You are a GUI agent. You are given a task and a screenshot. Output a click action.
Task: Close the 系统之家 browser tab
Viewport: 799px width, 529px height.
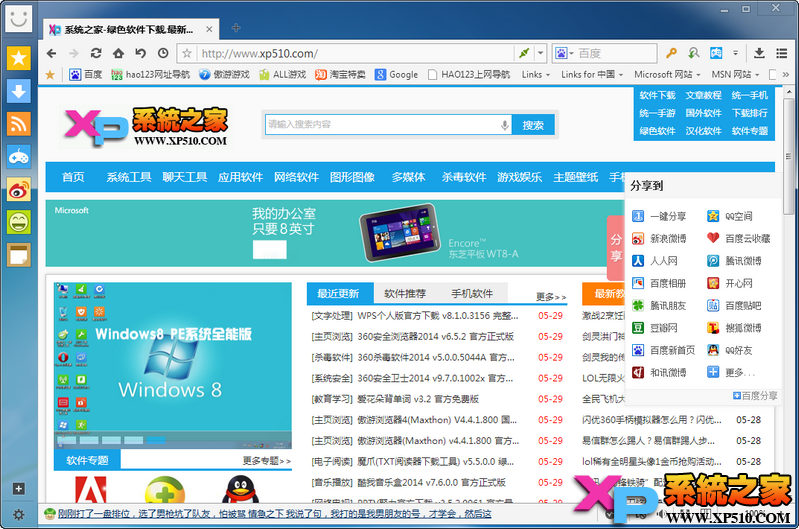[x=209, y=30]
